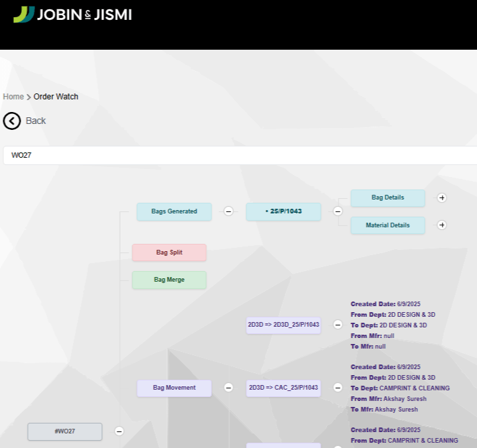Collapse the 2D3D => CAC_25/P/1043 node
Image resolution: width=477 pixels, height=448 pixels.
pyautogui.click(x=337, y=388)
